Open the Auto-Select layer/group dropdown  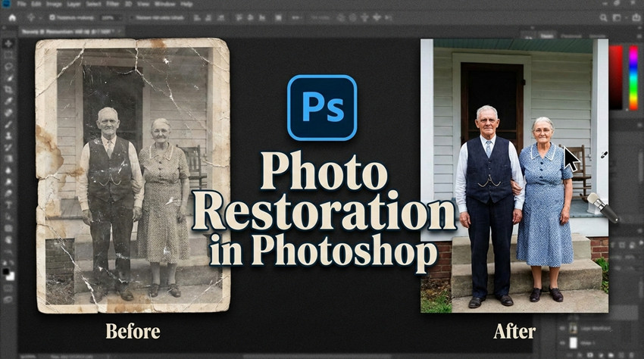111,17
